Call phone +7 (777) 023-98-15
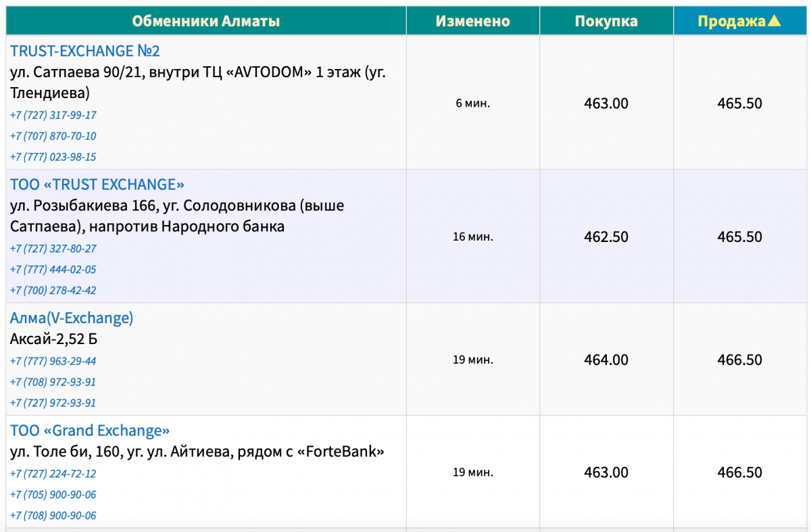Screen dimensions: 811x532 [x=53, y=157]
